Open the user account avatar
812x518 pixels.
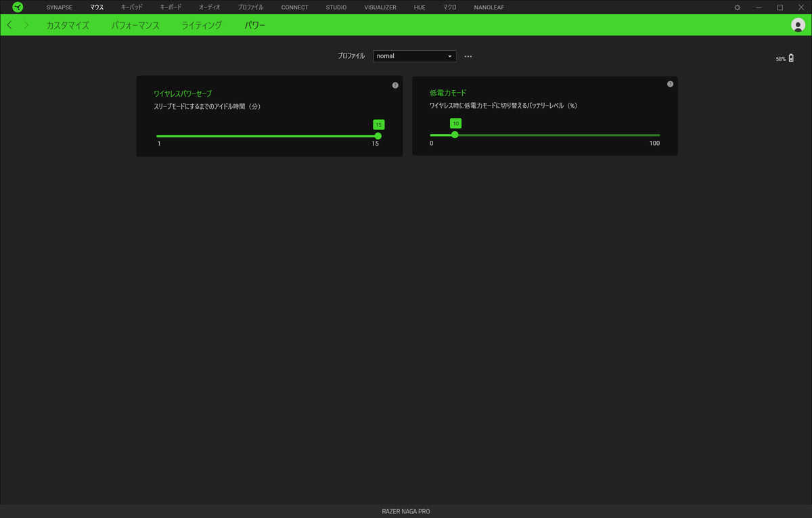point(798,25)
